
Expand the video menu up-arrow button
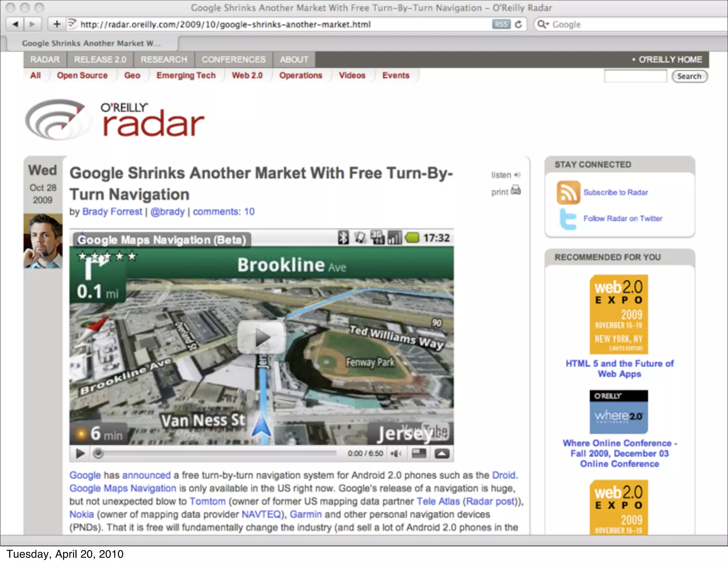coord(442,453)
